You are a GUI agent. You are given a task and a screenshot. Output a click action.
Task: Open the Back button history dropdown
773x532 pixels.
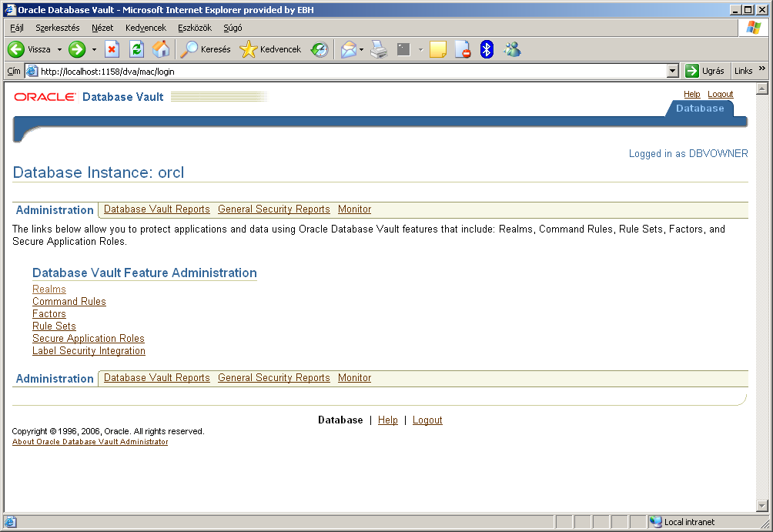(59, 49)
